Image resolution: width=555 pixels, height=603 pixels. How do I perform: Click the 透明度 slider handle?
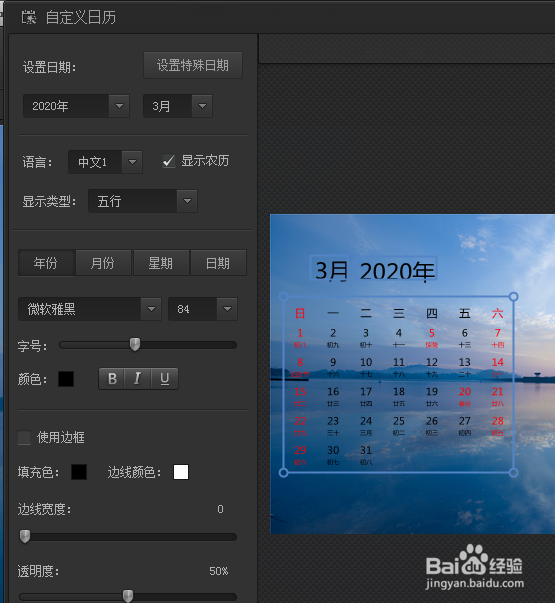(128, 596)
